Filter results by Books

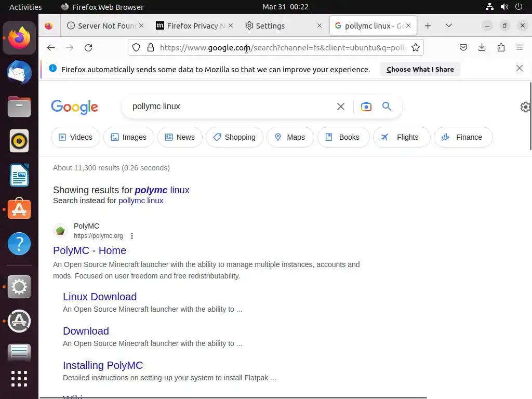click(343, 137)
